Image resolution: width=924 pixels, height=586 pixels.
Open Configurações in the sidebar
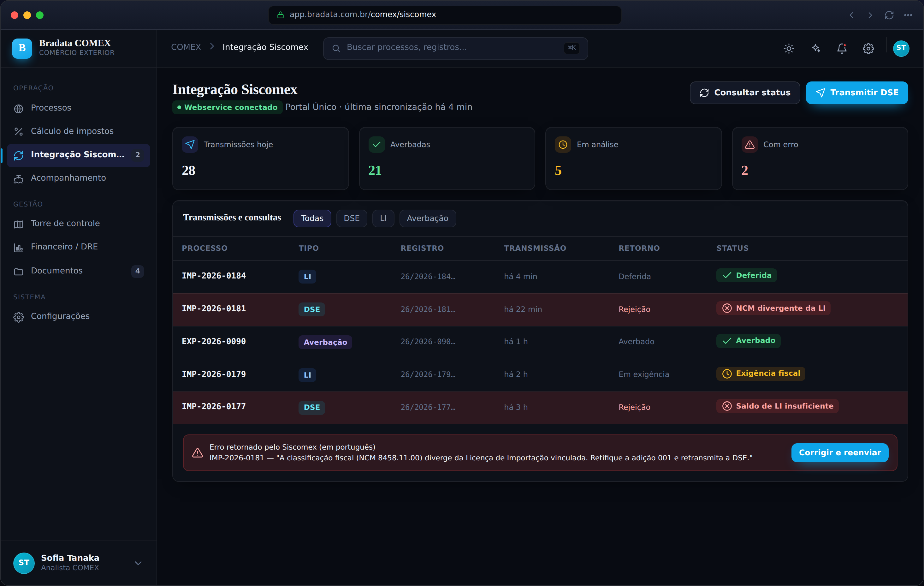click(x=78, y=317)
